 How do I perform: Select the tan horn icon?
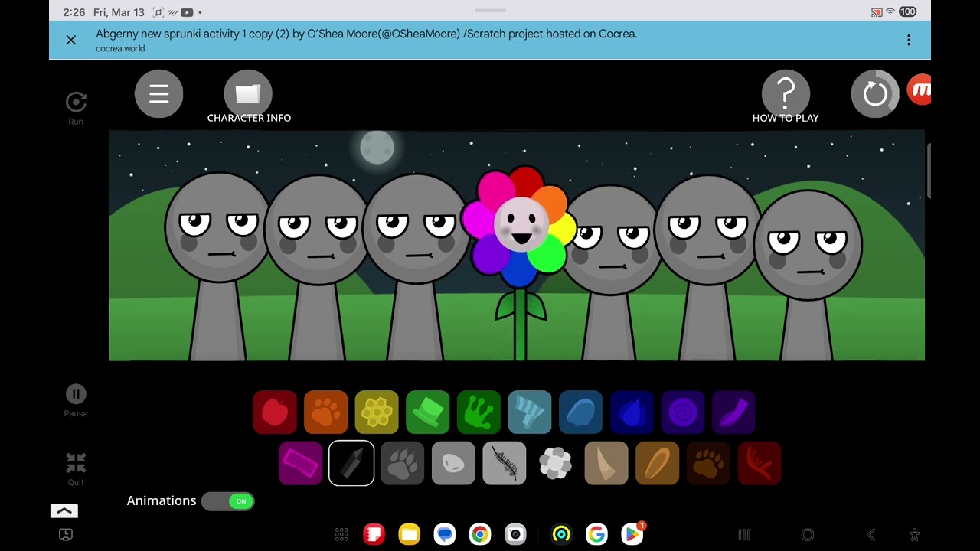pyautogui.click(x=606, y=463)
